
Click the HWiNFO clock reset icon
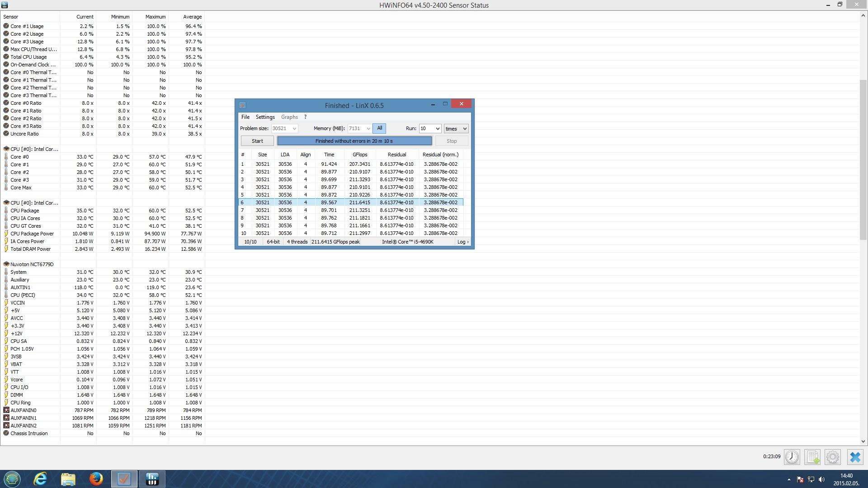click(x=792, y=457)
